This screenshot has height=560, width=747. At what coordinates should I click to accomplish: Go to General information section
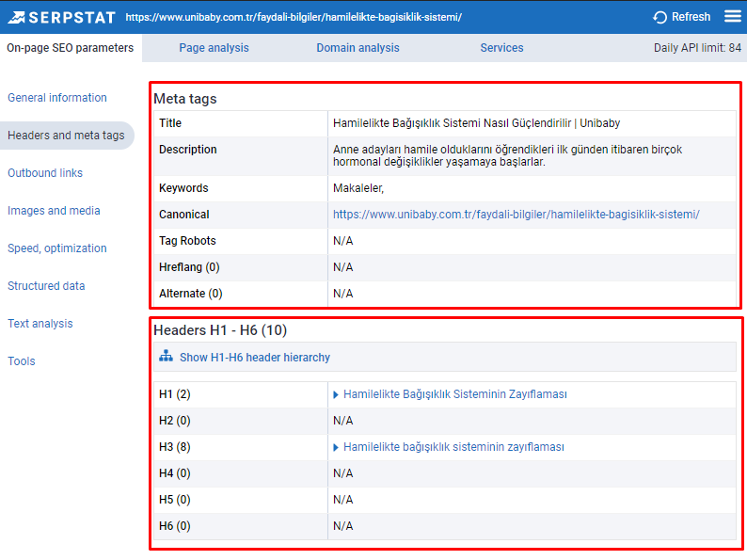coord(57,98)
